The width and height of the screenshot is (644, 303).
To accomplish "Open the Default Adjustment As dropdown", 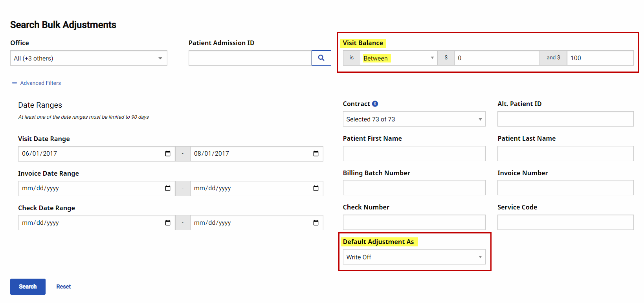I will click(414, 257).
